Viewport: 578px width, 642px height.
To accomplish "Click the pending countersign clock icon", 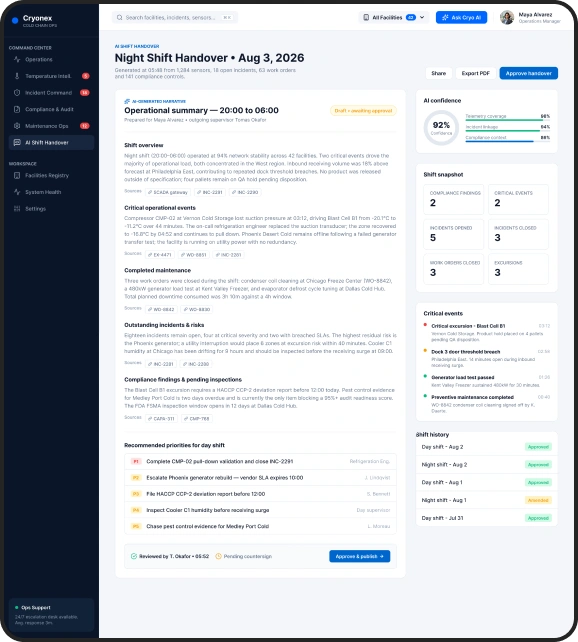I will pos(218,556).
